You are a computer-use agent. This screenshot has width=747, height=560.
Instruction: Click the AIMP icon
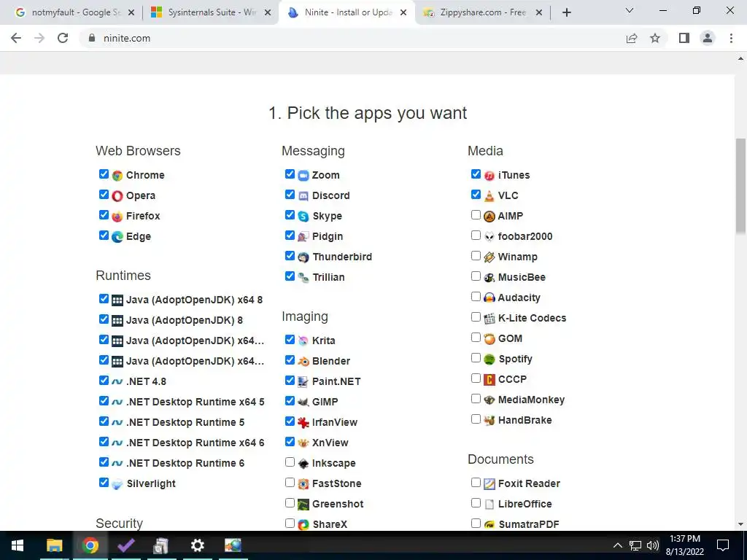pyautogui.click(x=489, y=216)
